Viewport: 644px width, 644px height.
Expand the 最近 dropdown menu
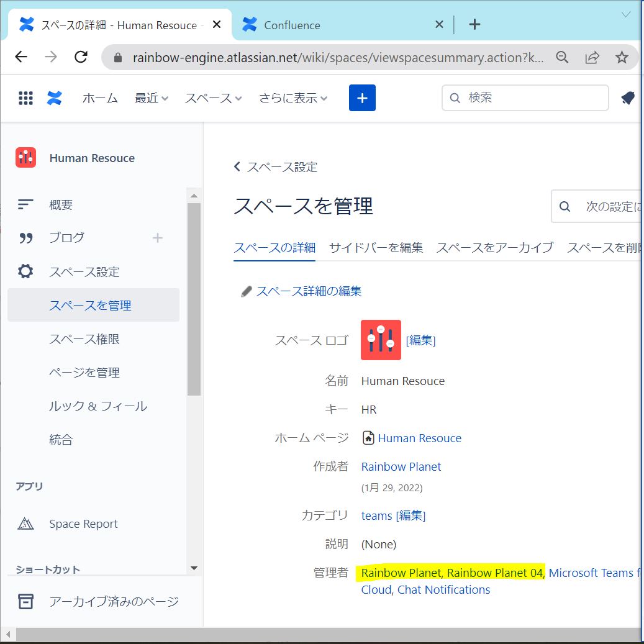(152, 98)
